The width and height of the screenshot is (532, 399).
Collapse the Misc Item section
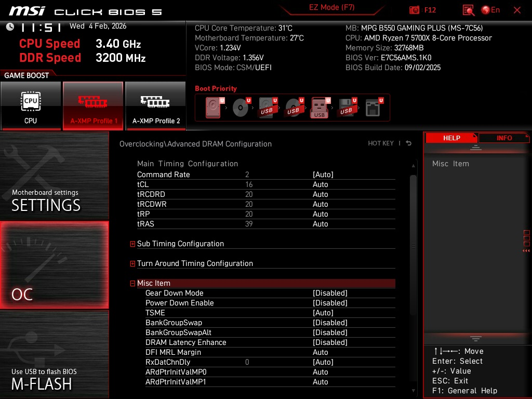(x=132, y=283)
